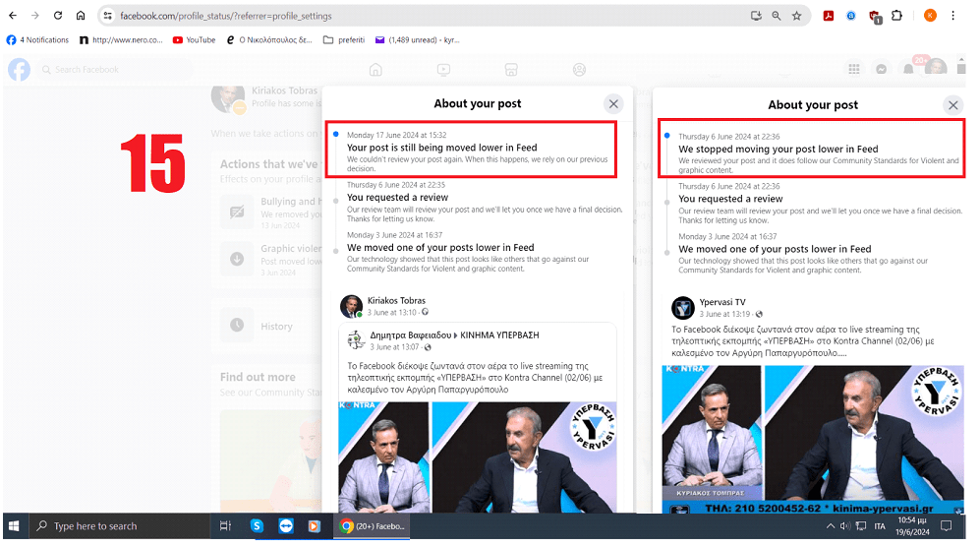The width and height of the screenshot is (980, 547).
Task: Open the ΚΙΝΗΜΑ ΥΠΕΡΒΑΣΗ group link
Action: [x=499, y=334]
